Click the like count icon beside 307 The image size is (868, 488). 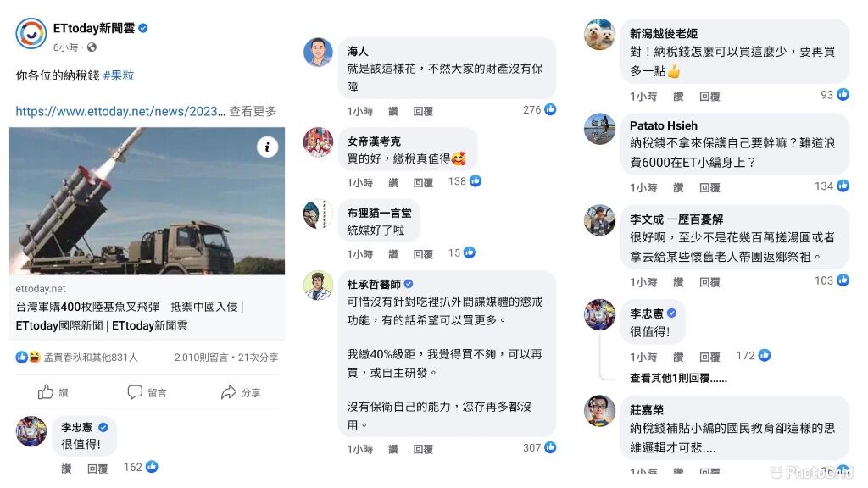(x=550, y=447)
